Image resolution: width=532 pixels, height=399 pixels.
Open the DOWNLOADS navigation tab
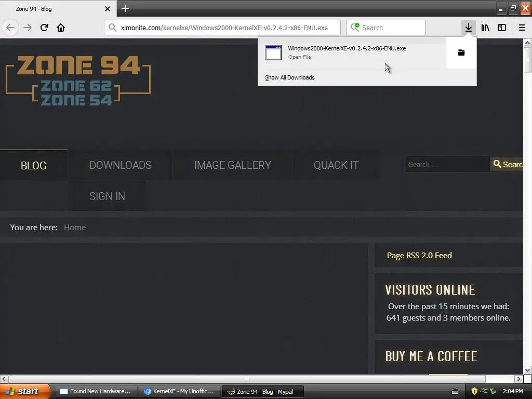(121, 165)
